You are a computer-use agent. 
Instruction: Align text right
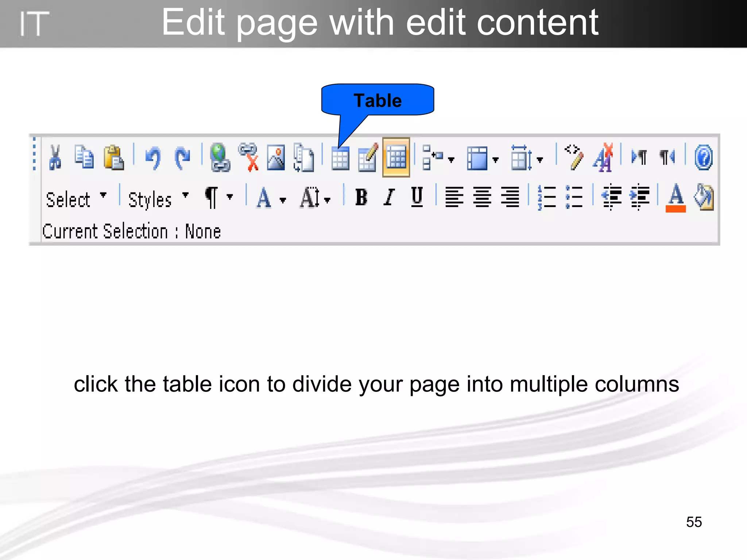[x=510, y=197]
